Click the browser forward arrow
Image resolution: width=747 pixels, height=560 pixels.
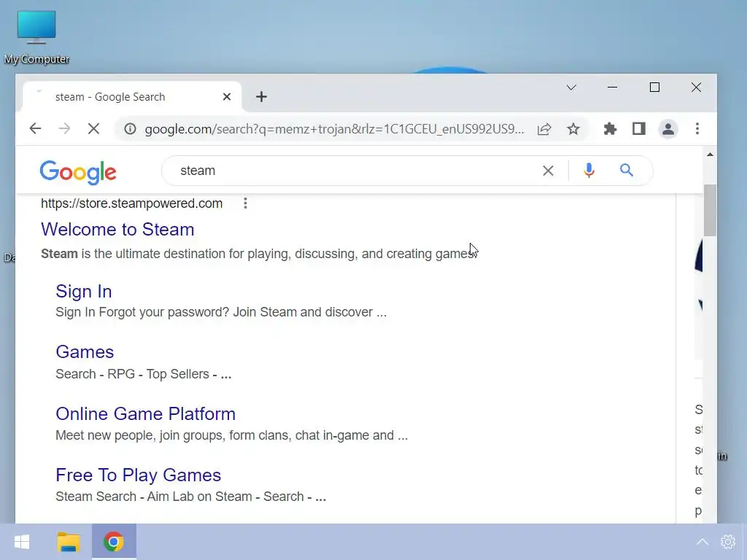click(x=64, y=128)
